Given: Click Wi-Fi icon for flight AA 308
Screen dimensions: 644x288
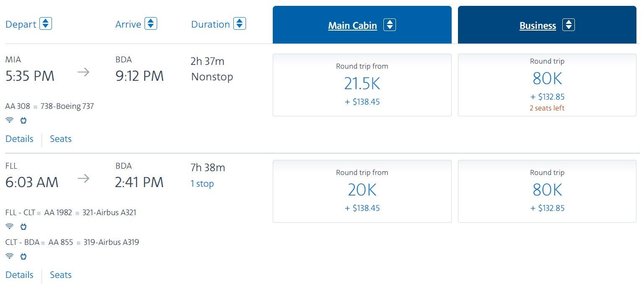Looking at the screenshot, I should pos(9,121).
